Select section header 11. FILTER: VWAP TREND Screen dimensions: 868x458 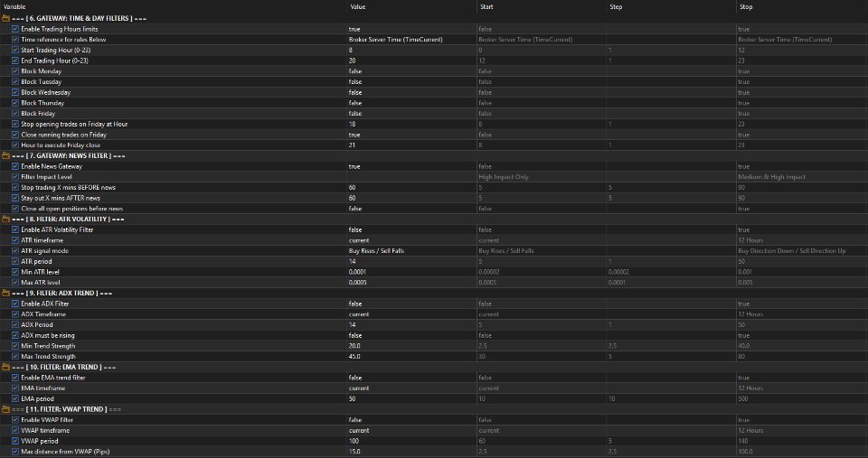pos(66,409)
